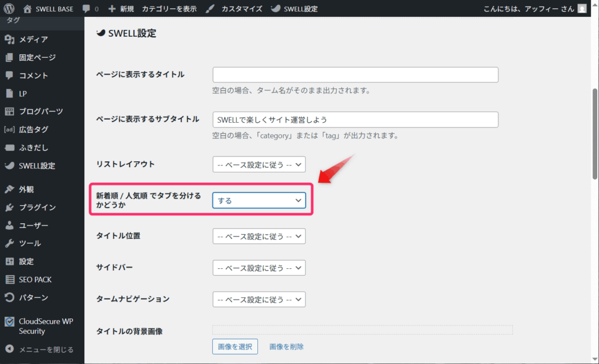Click the SWELL設定 sidebar wave icon
599x364 pixels.
pos(9,165)
